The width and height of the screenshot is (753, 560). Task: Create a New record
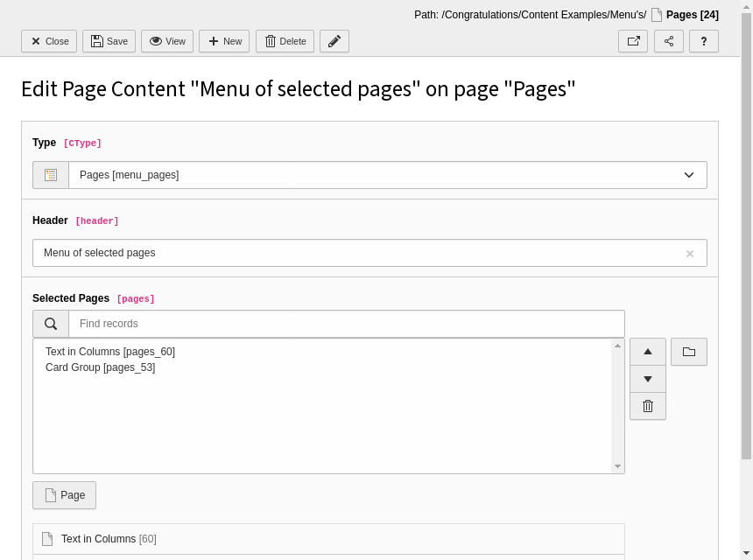224,41
